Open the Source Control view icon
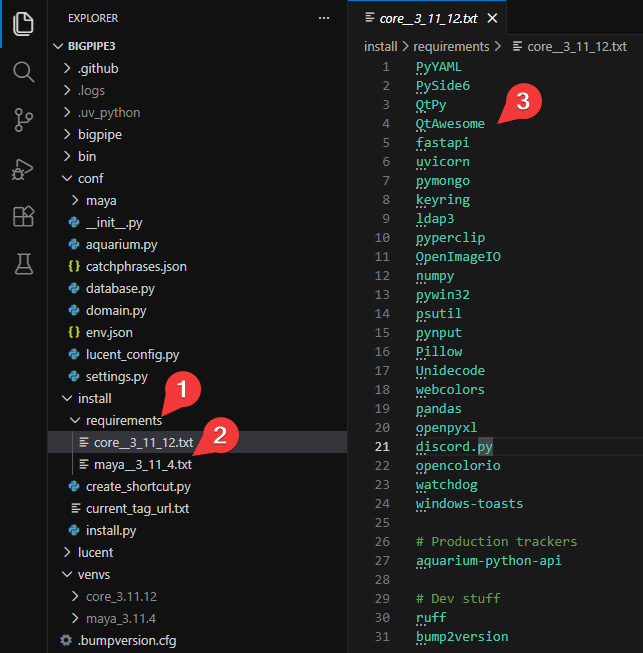The height and width of the screenshot is (653, 643). [23, 120]
